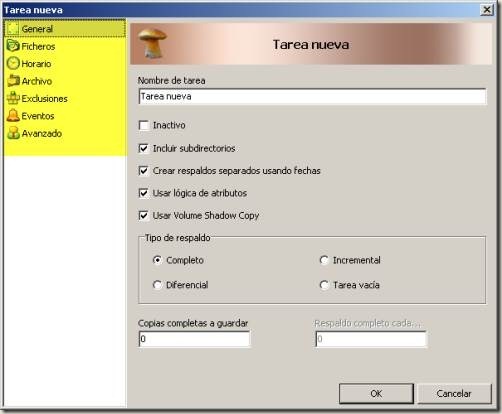502x414 pixels.
Task: Click the Horario clock icon
Action: point(13,63)
